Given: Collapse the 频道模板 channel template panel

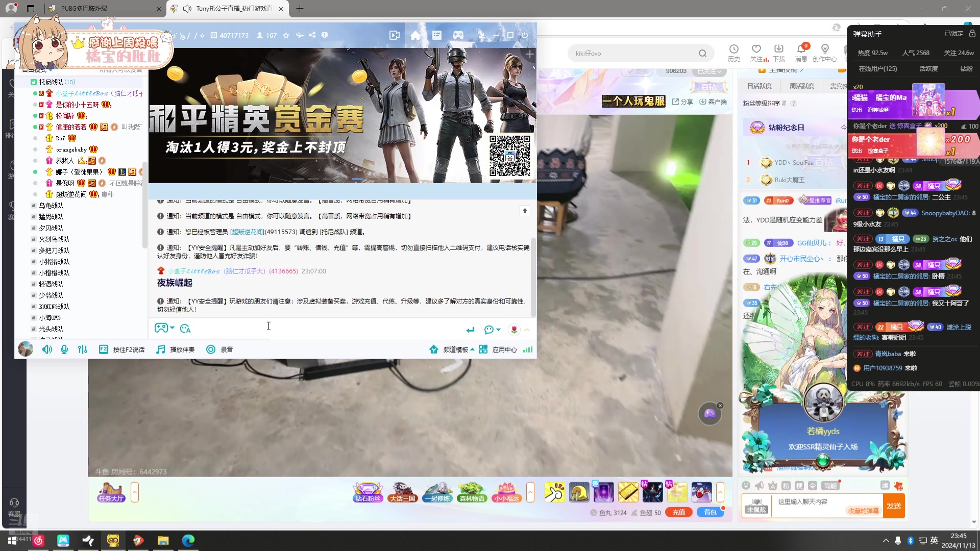Looking at the screenshot, I should pos(472,349).
